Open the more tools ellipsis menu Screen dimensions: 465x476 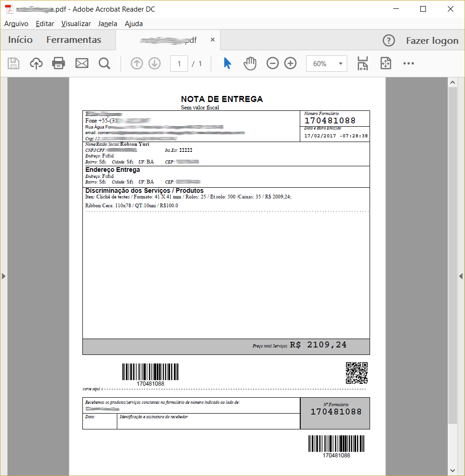point(409,63)
